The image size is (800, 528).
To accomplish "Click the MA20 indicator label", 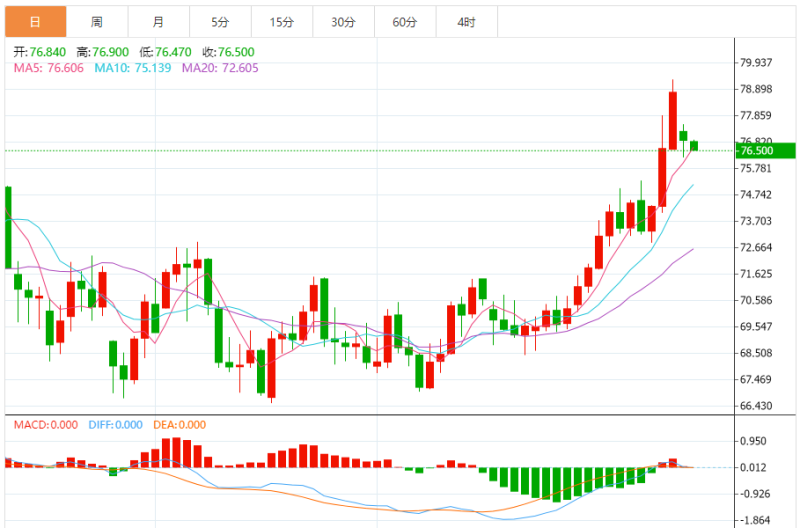I will pyautogui.click(x=220, y=68).
